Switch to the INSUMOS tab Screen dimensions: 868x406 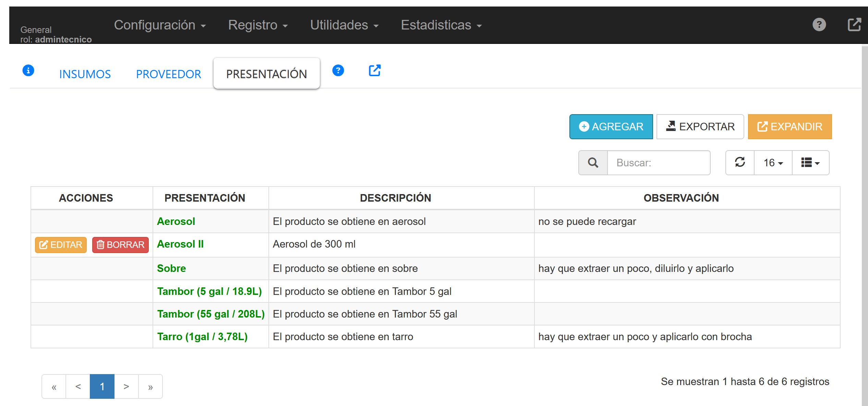point(85,74)
